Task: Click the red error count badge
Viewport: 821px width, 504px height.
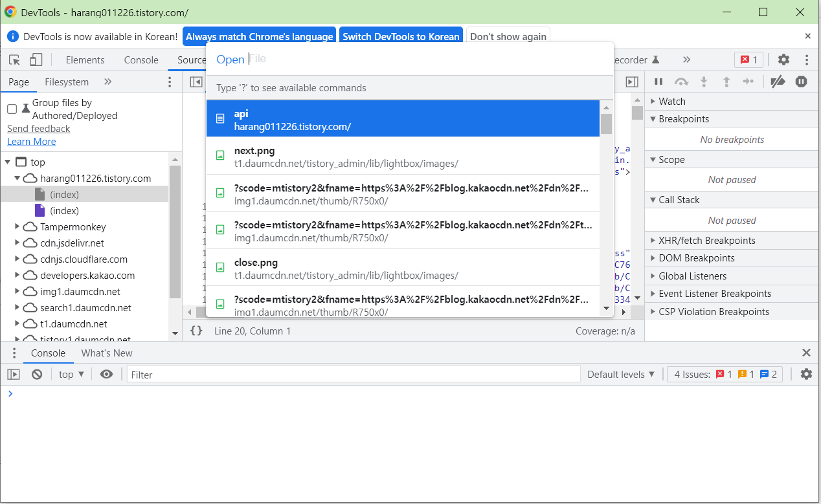Action: (x=748, y=60)
